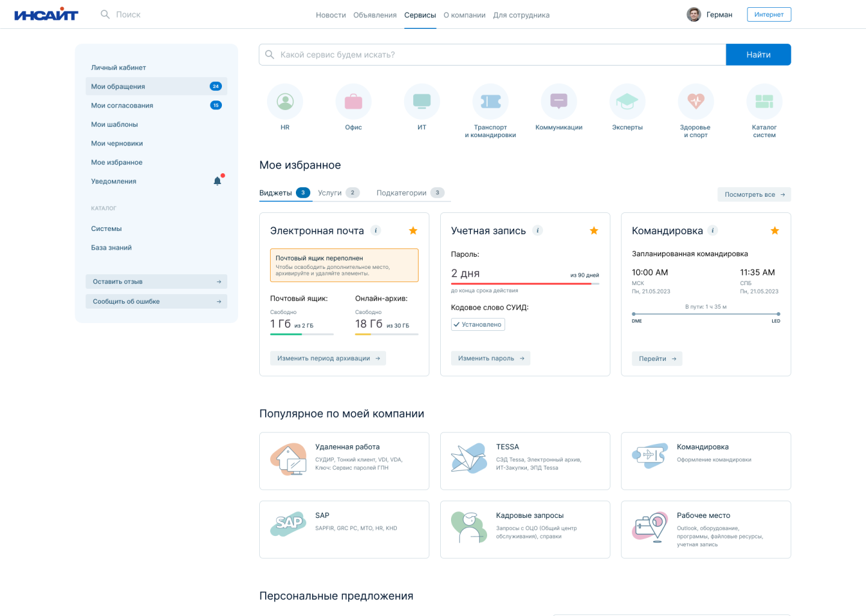Open the Коммуникации category icon
Screen dimensions: 866x616
(559, 102)
